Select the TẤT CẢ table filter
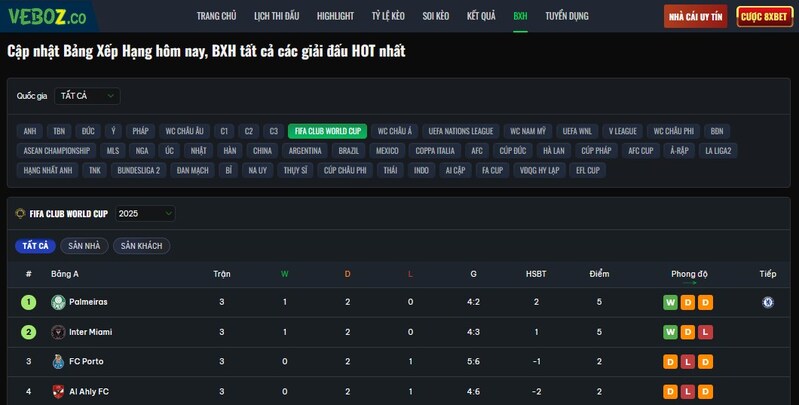The width and height of the screenshot is (799, 405). click(35, 246)
